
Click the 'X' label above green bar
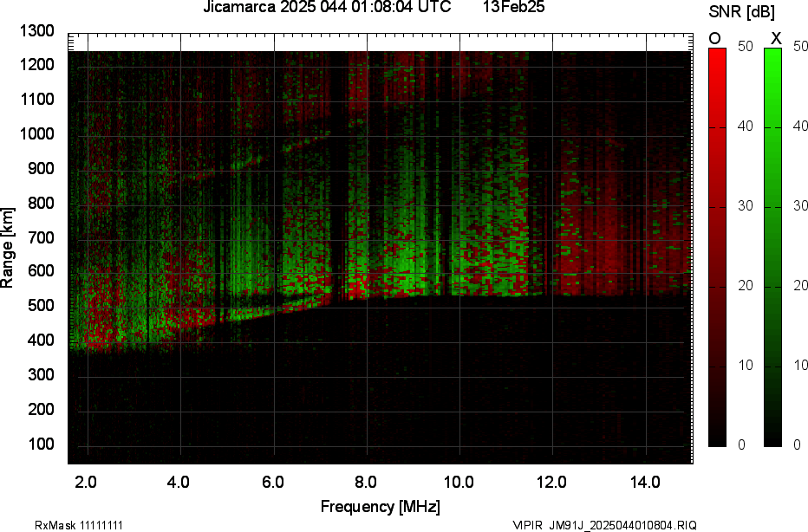776,39
